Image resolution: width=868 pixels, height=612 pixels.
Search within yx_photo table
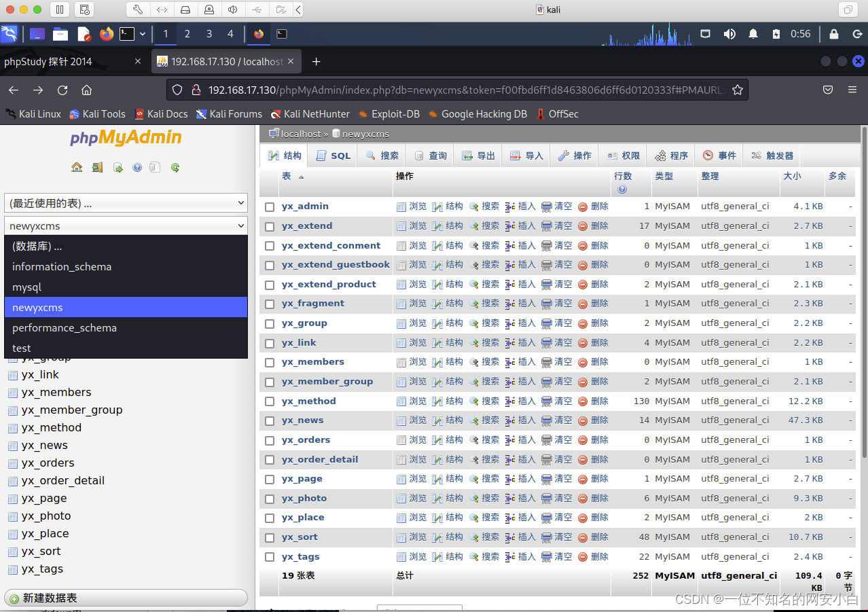click(484, 499)
